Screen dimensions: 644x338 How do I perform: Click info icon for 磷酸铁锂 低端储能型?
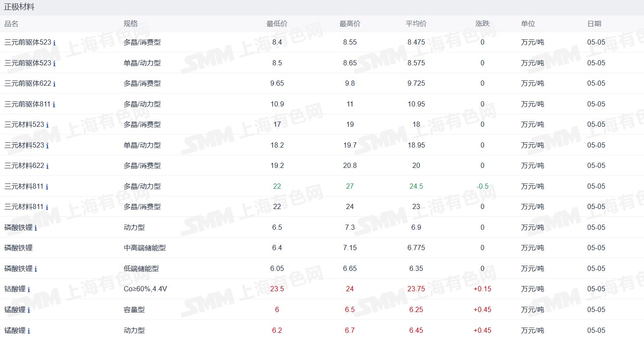36,269
